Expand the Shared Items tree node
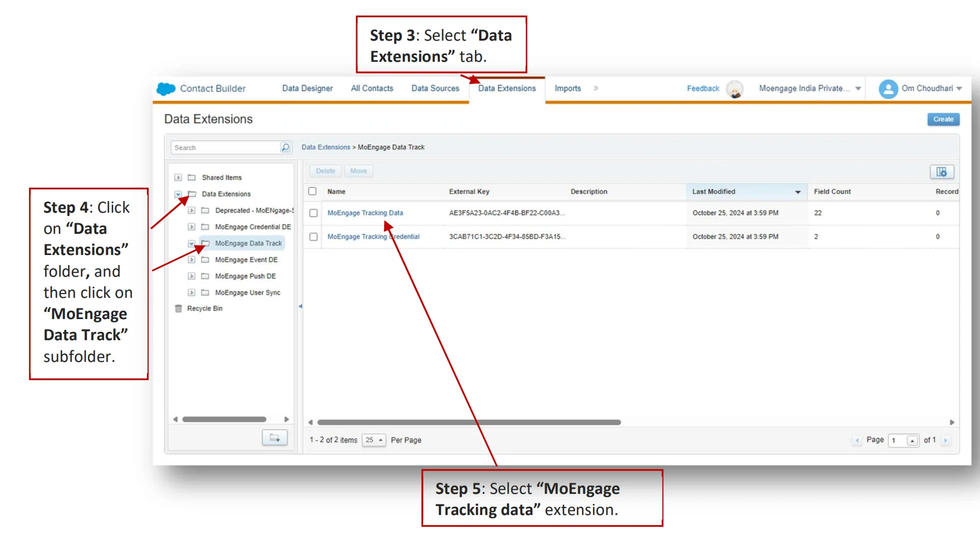 [x=178, y=178]
